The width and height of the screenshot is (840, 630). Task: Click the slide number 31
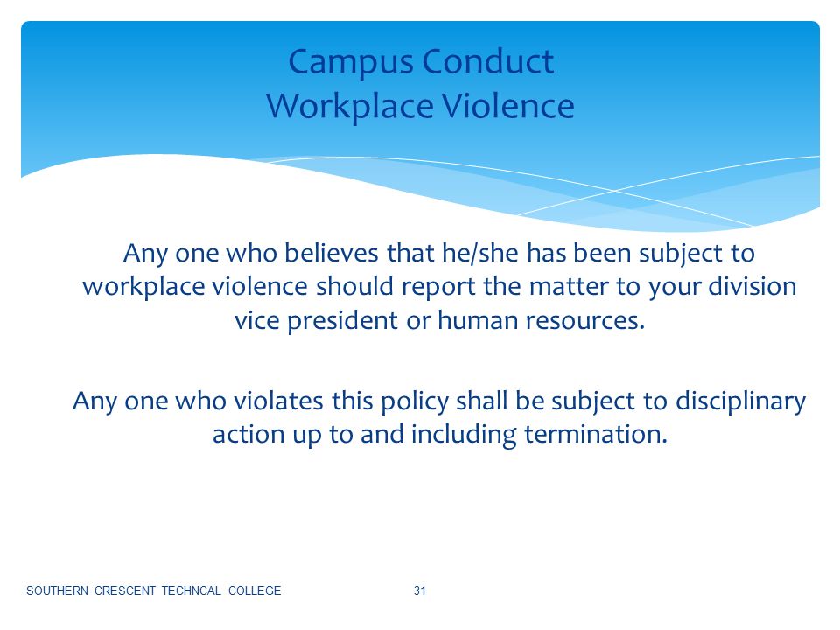[x=419, y=591]
